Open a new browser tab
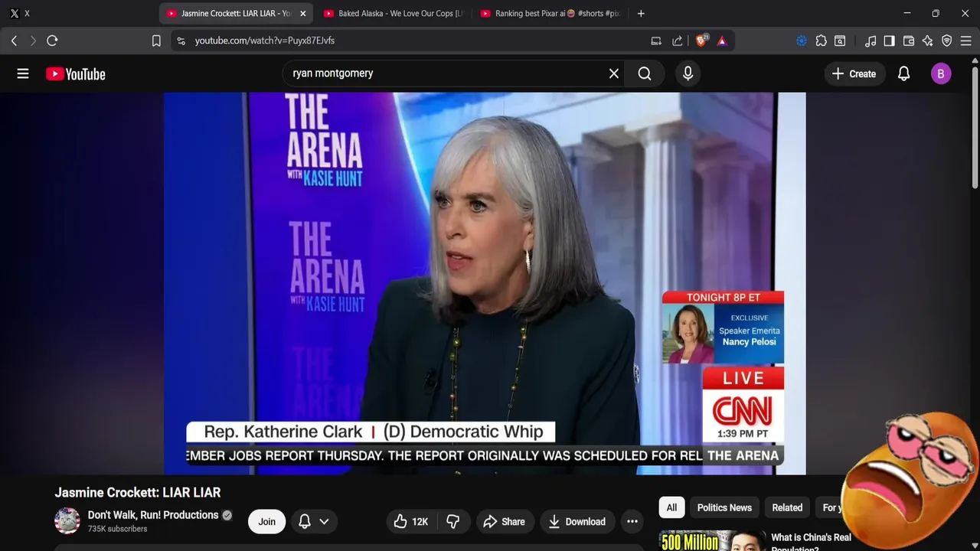 click(641, 13)
